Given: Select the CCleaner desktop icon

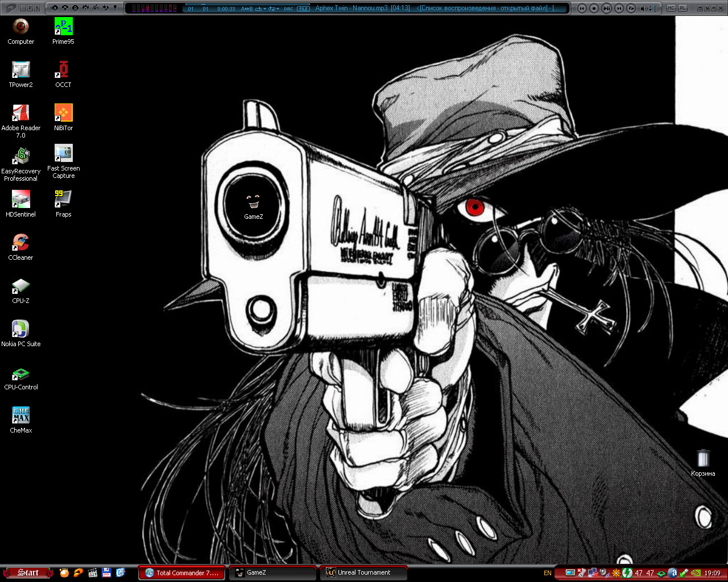Looking at the screenshot, I should (x=21, y=247).
